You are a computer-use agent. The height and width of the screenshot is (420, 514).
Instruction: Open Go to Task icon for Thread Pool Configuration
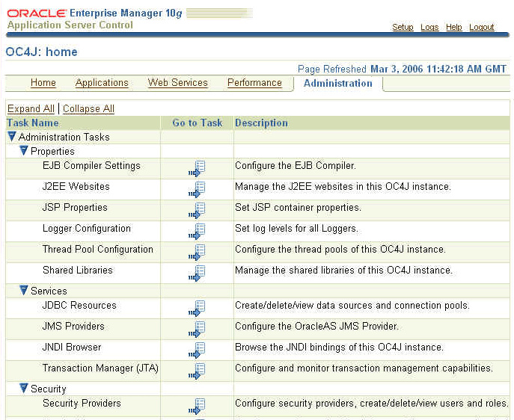pyautogui.click(x=197, y=253)
